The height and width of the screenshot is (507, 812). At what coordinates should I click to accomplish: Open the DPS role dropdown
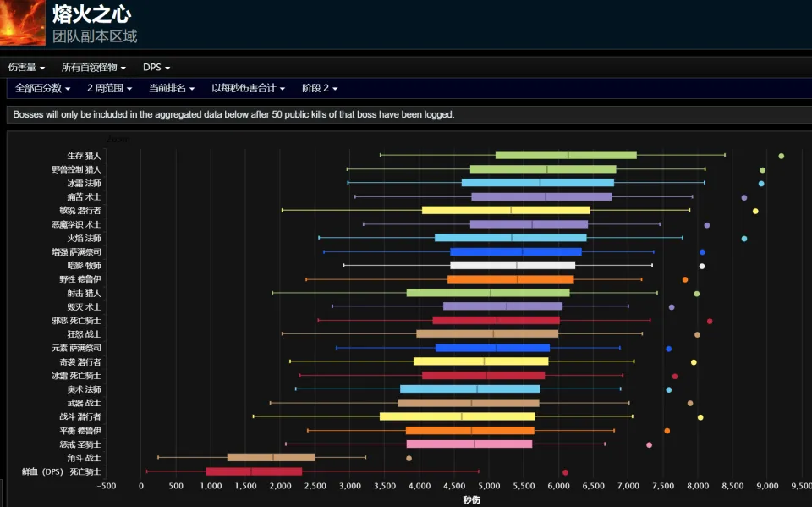(156, 67)
